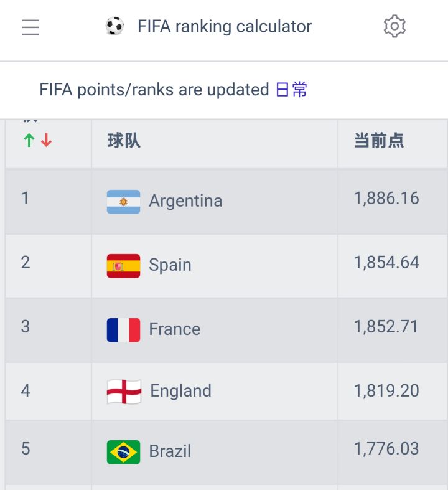
Task: Sort by the 球队 column header
Action: coord(124,141)
